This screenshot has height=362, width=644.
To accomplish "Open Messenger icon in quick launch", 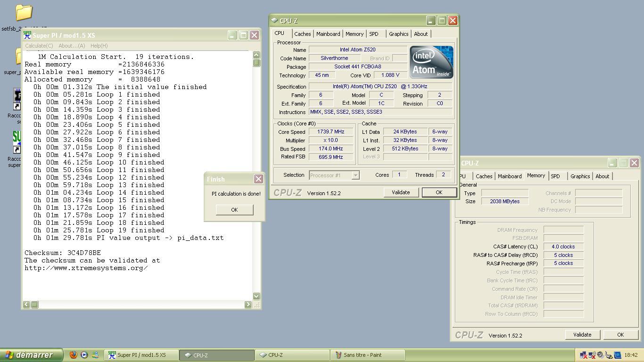I will pos(95,355).
